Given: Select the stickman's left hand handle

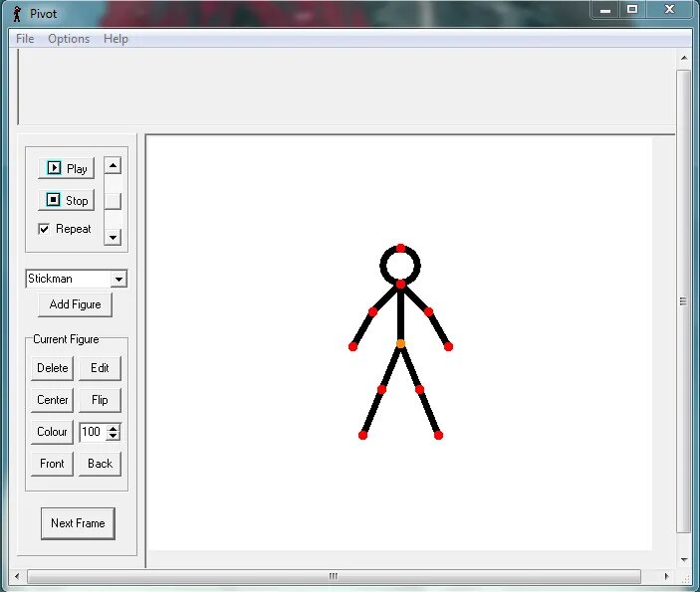Looking at the screenshot, I should [x=352, y=346].
